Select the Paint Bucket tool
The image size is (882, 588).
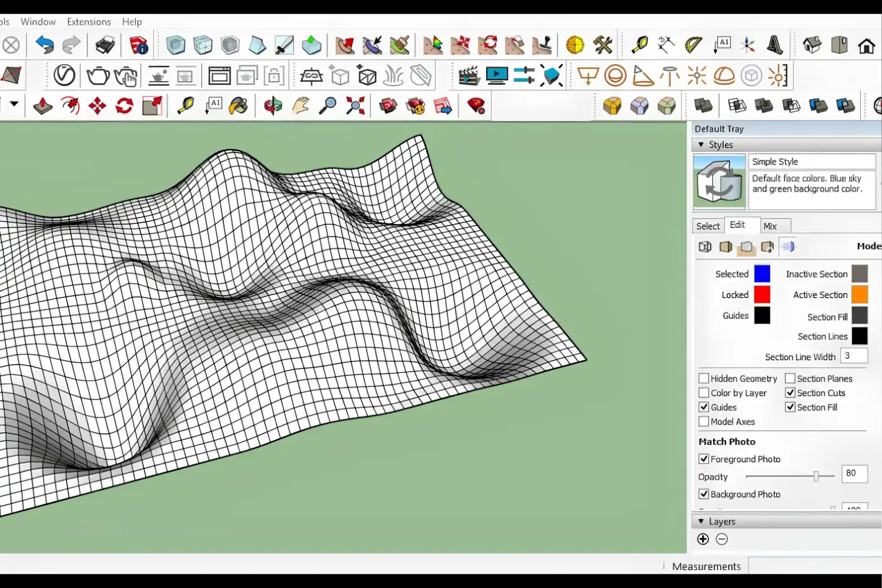click(238, 106)
